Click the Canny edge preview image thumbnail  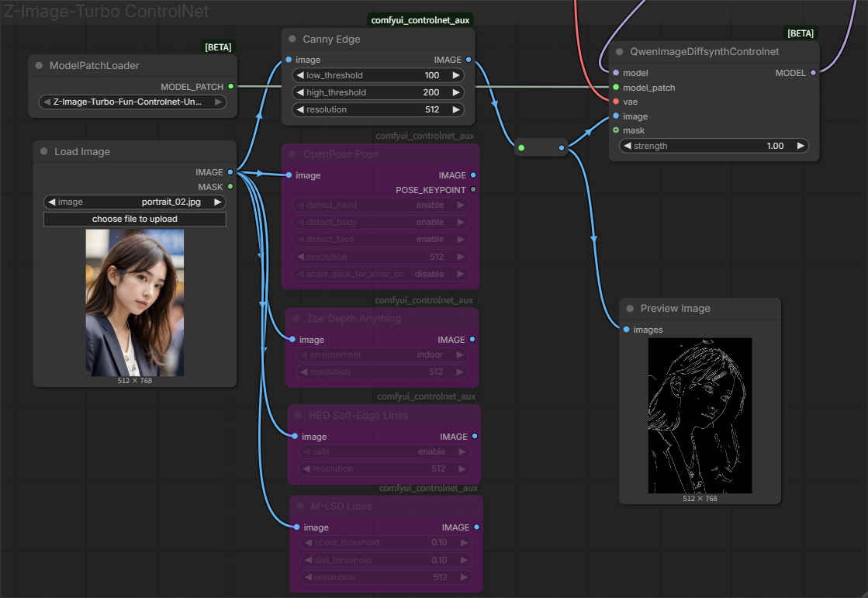pyautogui.click(x=700, y=415)
